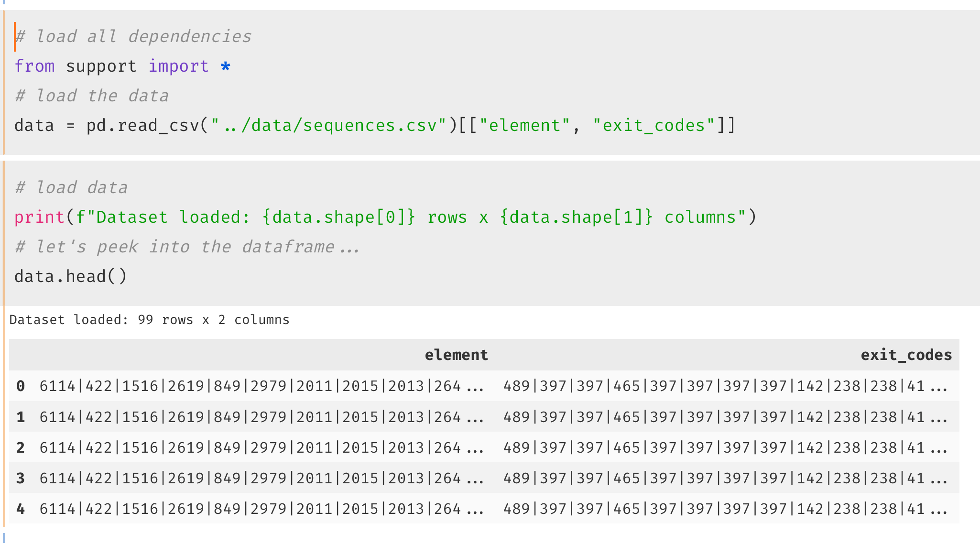This screenshot has width=980, height=544.
Task: Click the element cell in row 0
Action: click(x=261, y=386)
